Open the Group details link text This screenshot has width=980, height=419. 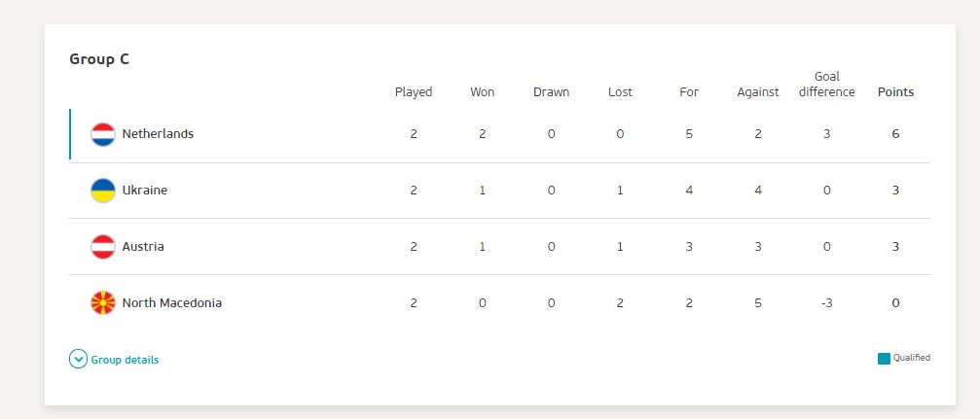(x=125, y=360)
